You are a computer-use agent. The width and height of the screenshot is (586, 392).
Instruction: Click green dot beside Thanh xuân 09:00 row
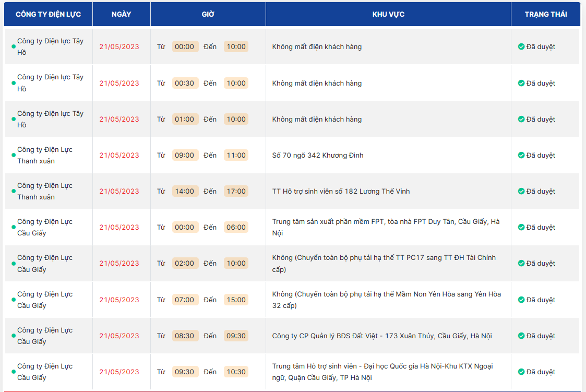pos(14,156)
